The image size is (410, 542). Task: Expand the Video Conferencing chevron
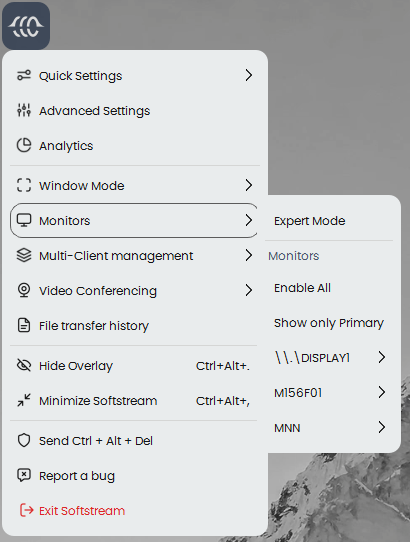click(249, 290)
